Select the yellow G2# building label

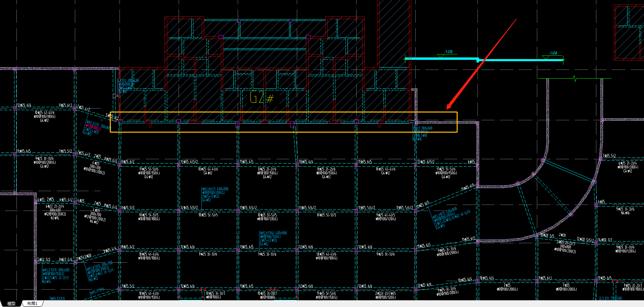click(262, 98)
